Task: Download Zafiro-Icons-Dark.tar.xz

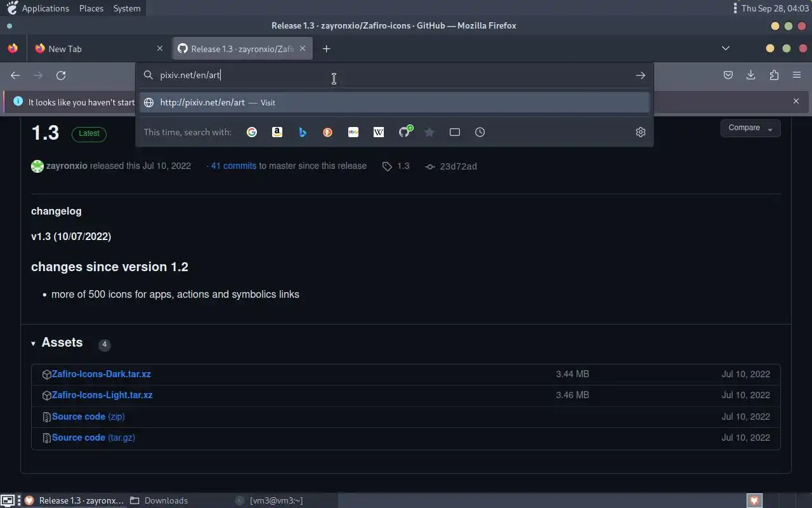Action: [x=101, y=374]
